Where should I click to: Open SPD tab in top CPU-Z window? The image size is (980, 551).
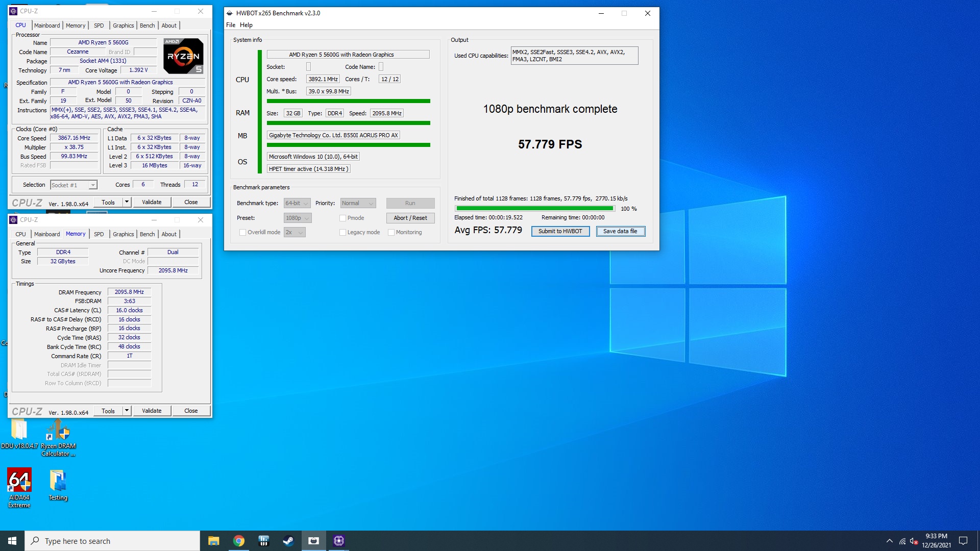point(99,26)
